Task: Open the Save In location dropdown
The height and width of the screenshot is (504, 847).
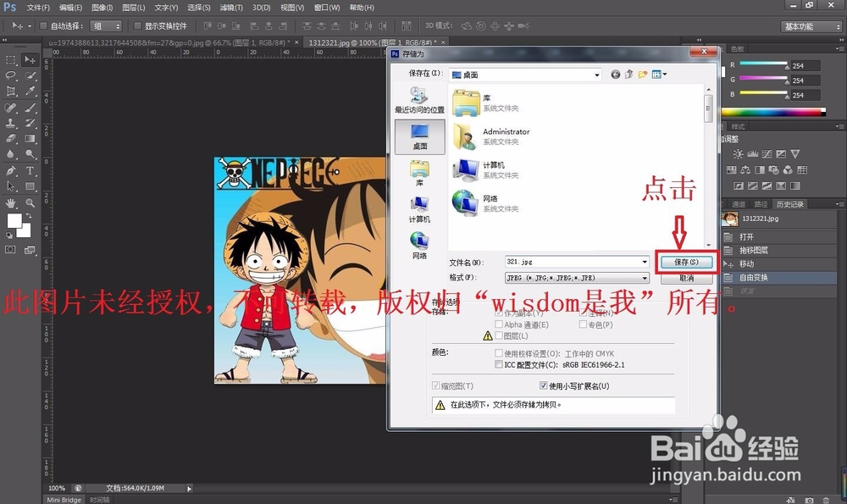Action: (597, 75)
